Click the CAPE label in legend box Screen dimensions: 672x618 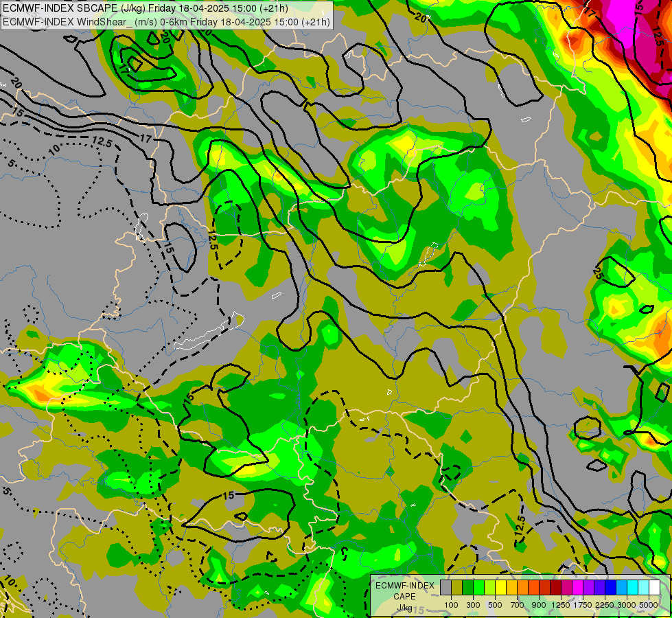[x=405, y=597]
